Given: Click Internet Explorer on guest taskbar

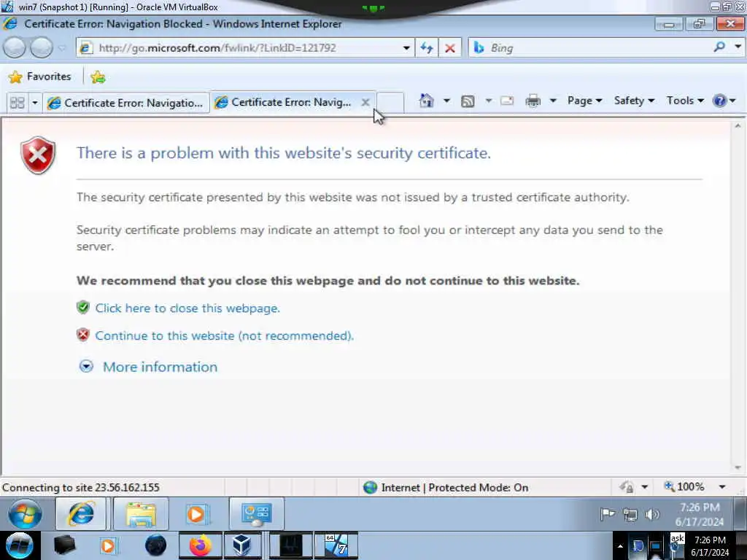Looking at the screenshot, I should click(81, 514).
